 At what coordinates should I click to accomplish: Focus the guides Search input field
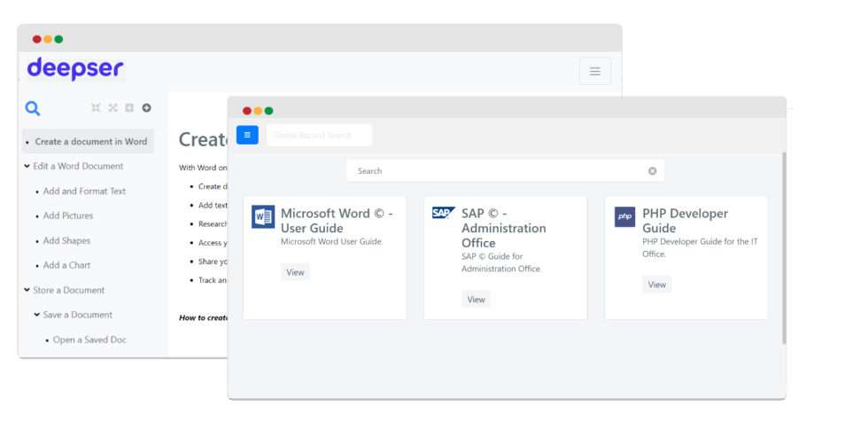[505, 170]
